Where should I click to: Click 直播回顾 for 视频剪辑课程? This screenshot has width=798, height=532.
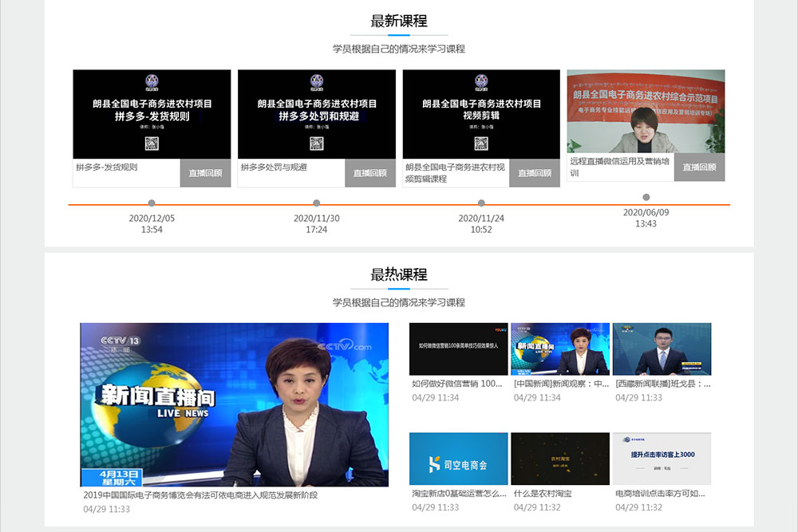coord(535,173)
